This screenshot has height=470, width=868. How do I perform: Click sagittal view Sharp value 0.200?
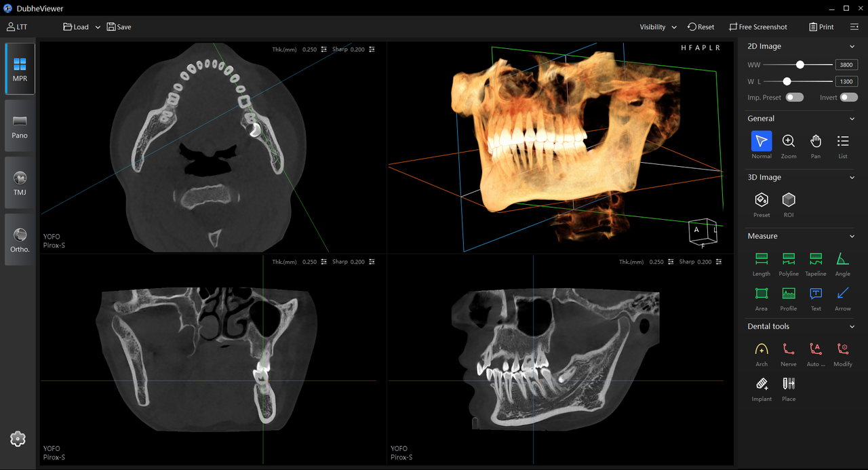tap(704, 262)
